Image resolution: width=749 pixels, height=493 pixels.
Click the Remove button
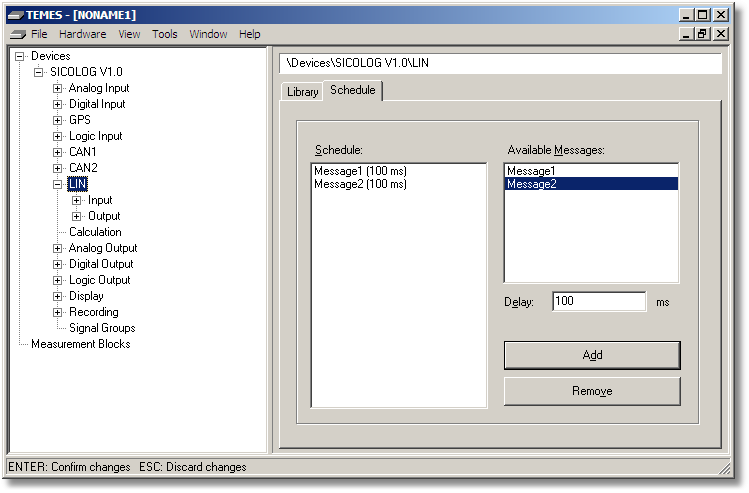(x=592, y=391)
